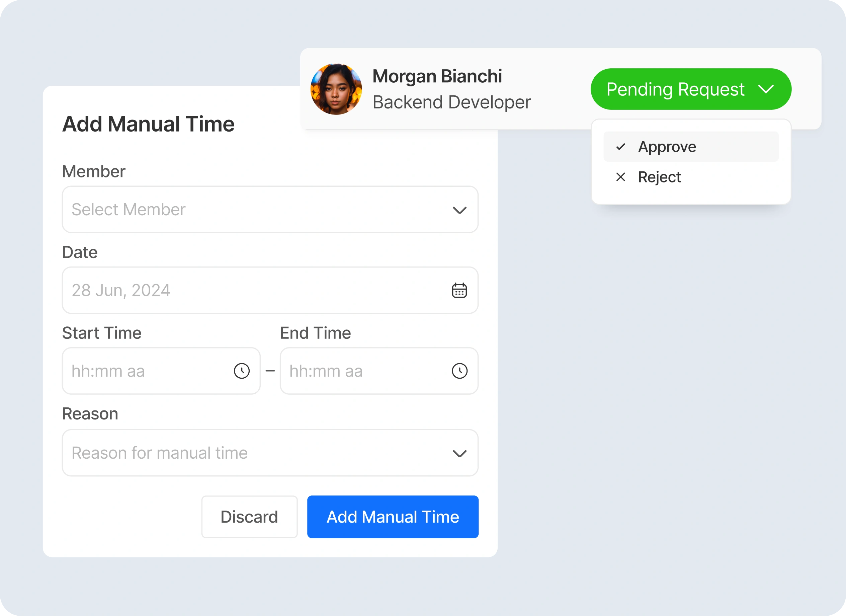Image resolution: width=846 pixels, height=616 pixels.
Task: Click the calendar icon in the Date field
Action: tap(459, 290)
